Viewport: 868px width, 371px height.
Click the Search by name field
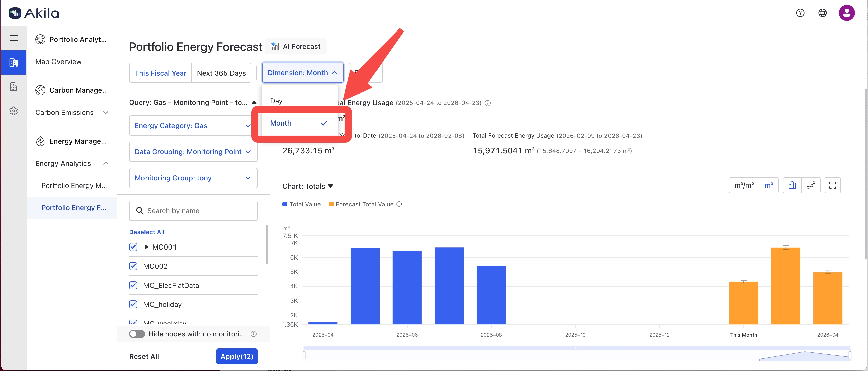point(193,211)
